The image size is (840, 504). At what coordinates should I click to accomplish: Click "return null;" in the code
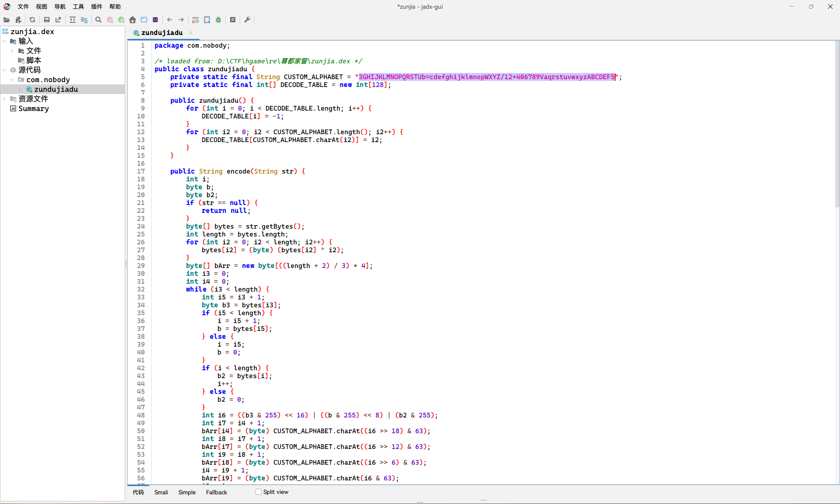click(226, 211)
